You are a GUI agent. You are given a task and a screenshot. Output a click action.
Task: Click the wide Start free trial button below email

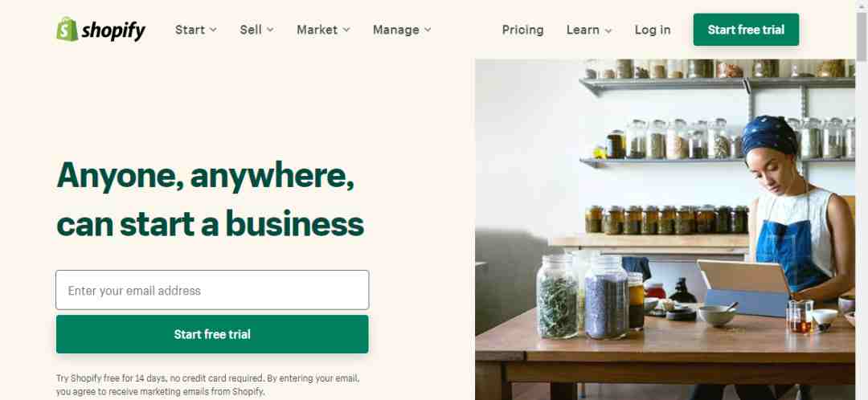pos(212,334)
